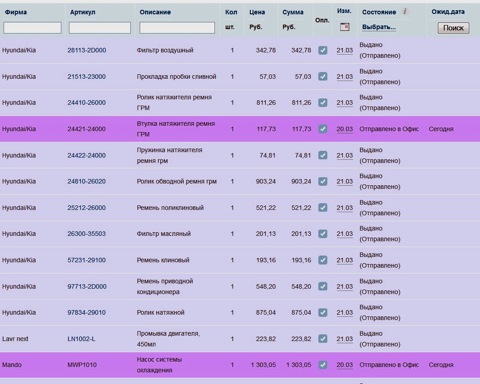Open article link 24410-26000
Image resolution: width=480 pixels, height=384 pixels.
click(87, 103)
